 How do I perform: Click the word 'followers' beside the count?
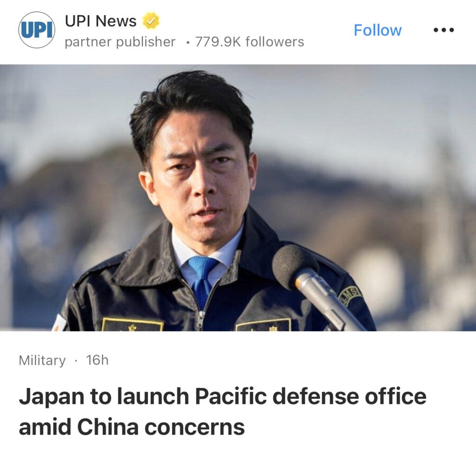coord(275,42)
